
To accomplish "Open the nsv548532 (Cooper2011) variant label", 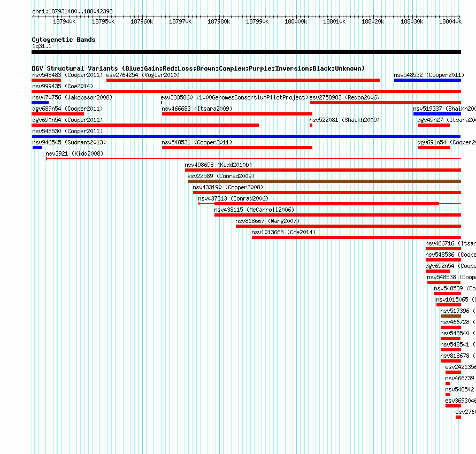I will point(429,75).
